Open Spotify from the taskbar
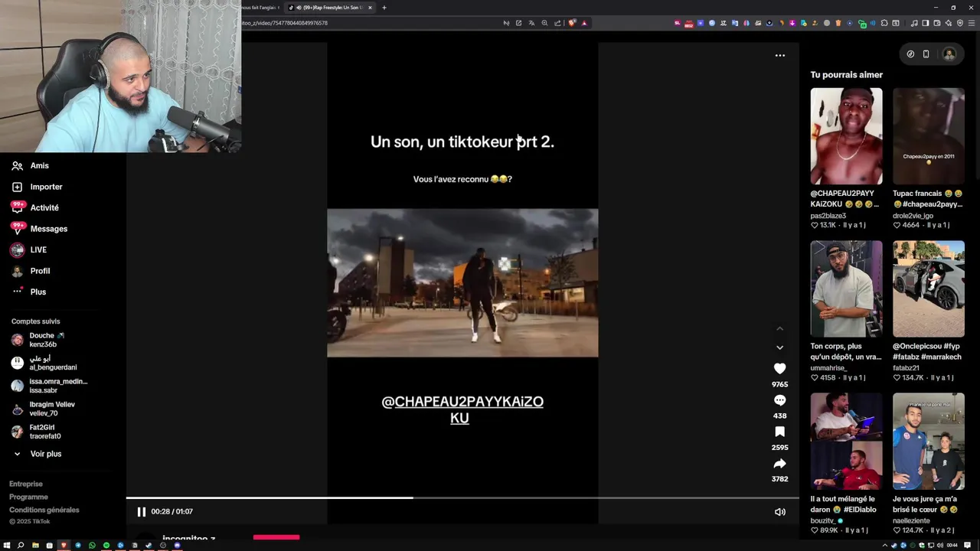 106,546
